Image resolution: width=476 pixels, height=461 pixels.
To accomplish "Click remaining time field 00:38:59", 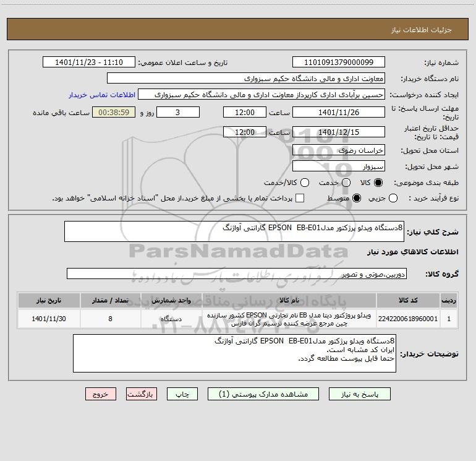I will point(114,113).
